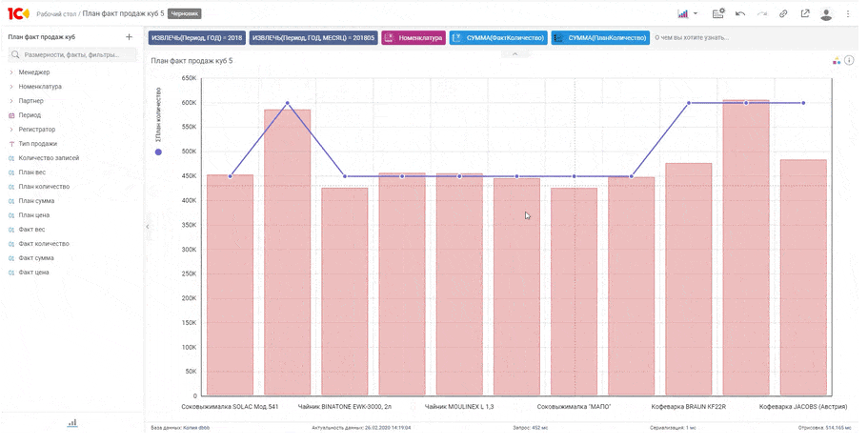868x445 pixels.
Task: Collapse the query panel with up chevron
Action: pyautogui.click(x=515, y=54)
